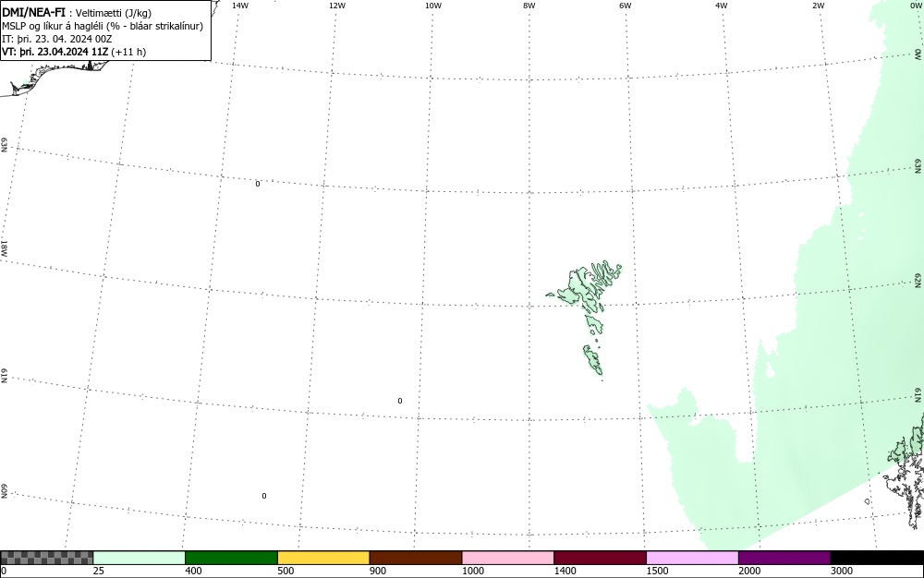
Task: Click the legend value 400
Action: 193,571
